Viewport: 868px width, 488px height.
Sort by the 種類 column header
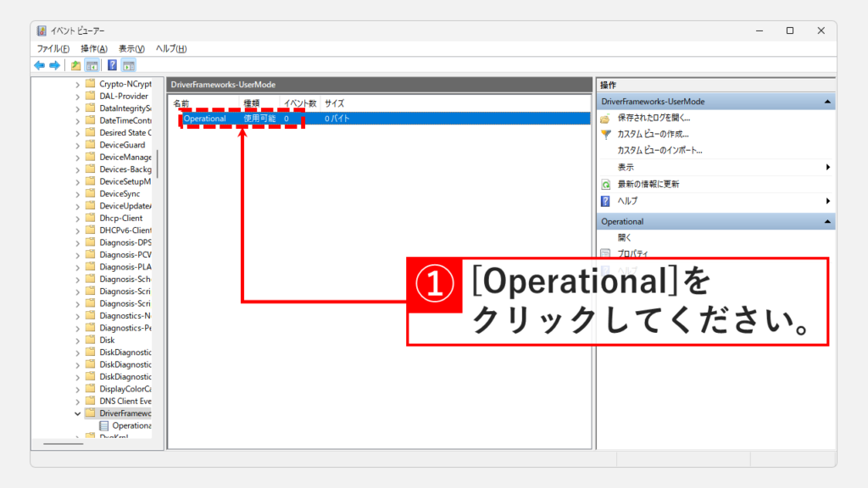[260, 103]
